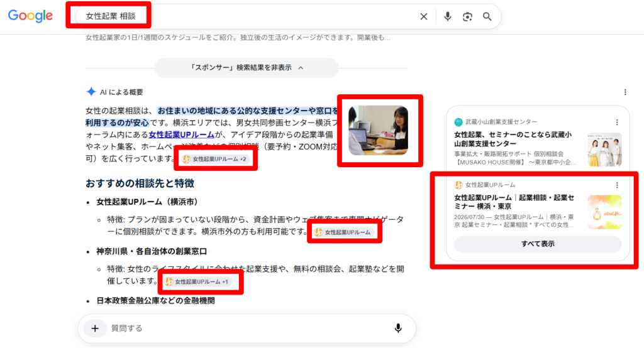This screenshot has height=348, width=644.
Task: Open AI overview three-dot options menu
Action: click(x=625, y=92)
